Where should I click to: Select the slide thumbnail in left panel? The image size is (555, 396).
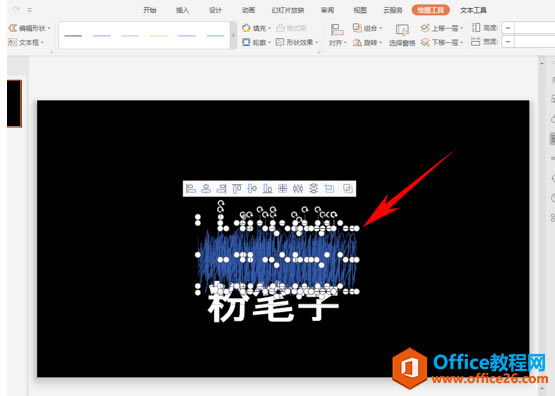pyautogui.click(x=15, y=104)
